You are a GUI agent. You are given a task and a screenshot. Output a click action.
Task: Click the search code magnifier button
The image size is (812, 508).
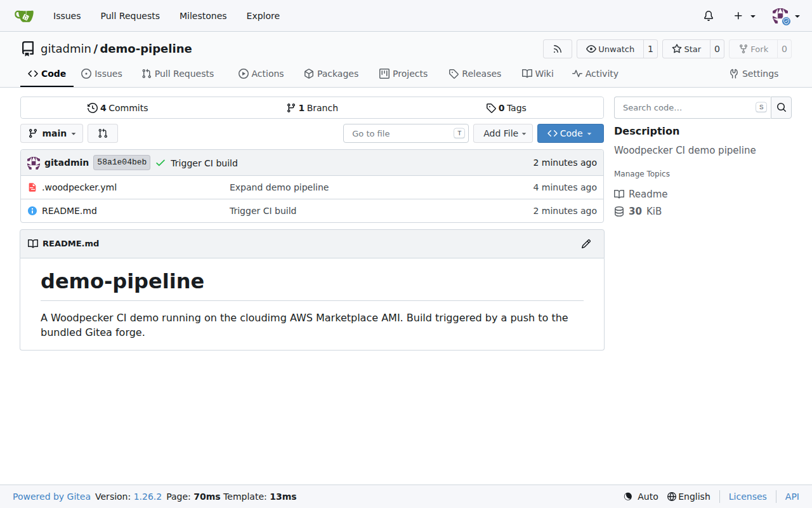pyautogui.click(x=782, y=107)
